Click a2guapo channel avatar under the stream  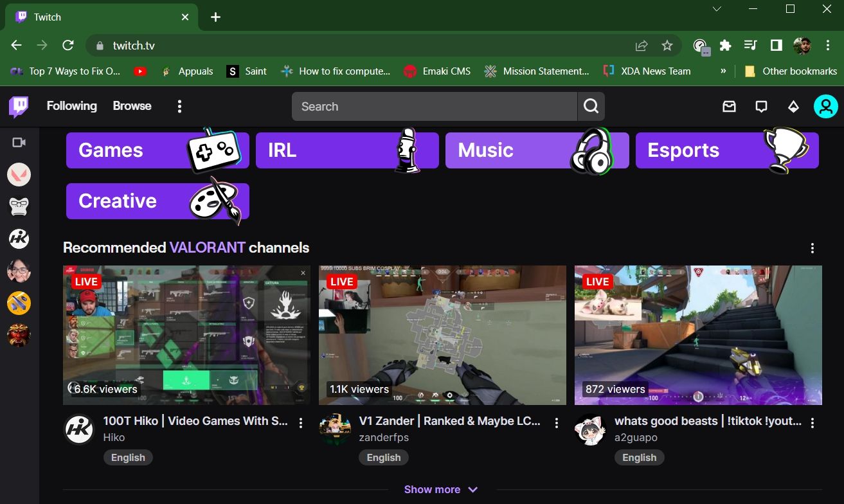click(x=590, y=429)
